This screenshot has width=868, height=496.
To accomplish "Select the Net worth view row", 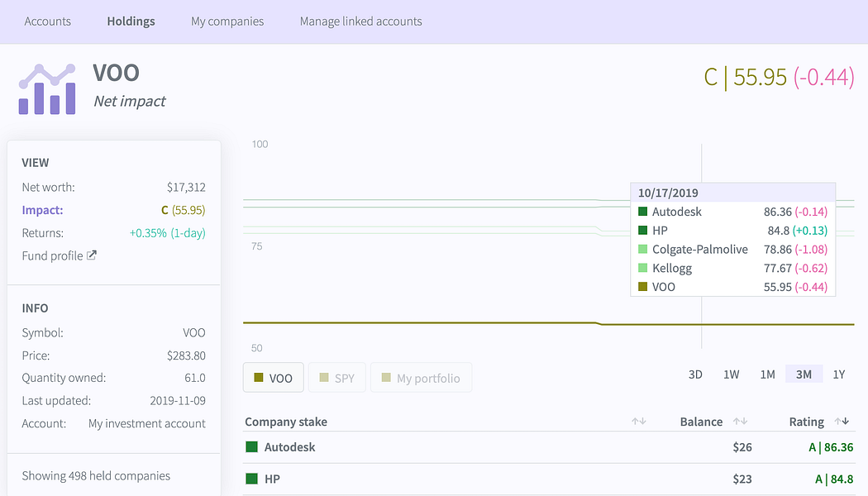I will [113, 187].
